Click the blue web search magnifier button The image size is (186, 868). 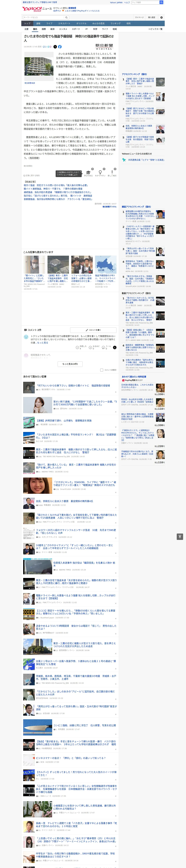(161, 2)
